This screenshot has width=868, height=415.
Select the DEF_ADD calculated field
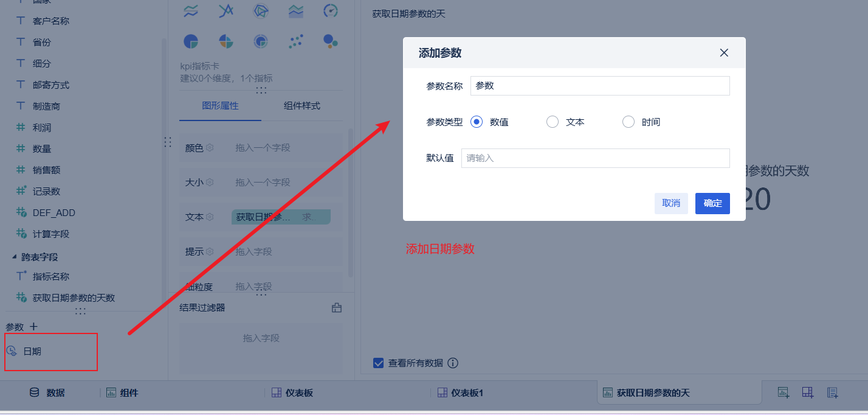point(54,212)
